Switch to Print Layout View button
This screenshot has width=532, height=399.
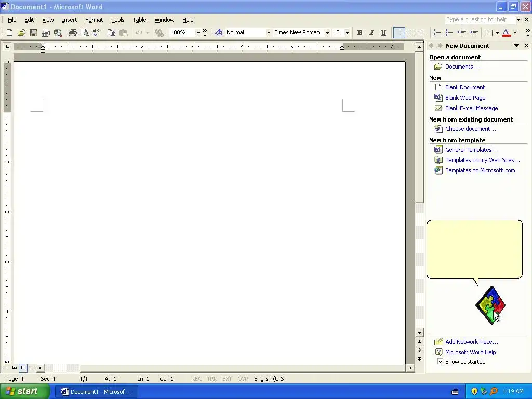[23, 367]
